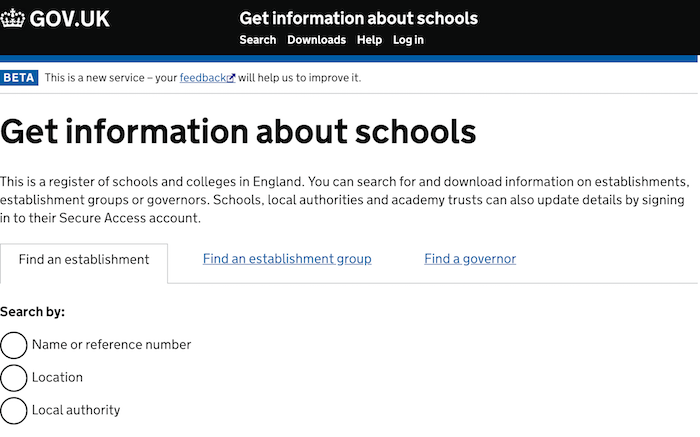
Task: Open Search in the header navigation
Action: tap(257, 40)
